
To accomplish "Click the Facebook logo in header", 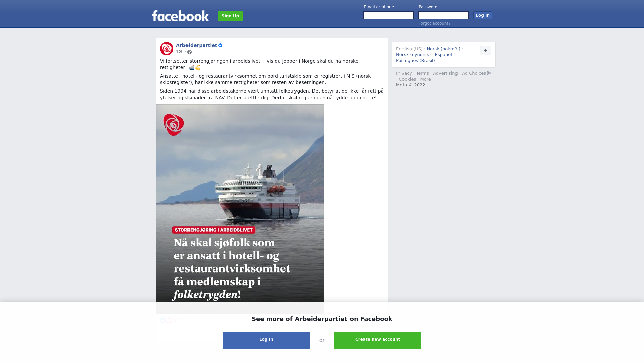I will (180, 16).
